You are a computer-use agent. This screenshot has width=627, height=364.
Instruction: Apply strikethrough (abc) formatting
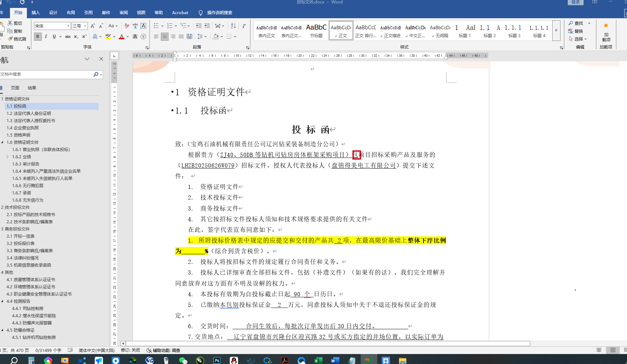point(68,36)
